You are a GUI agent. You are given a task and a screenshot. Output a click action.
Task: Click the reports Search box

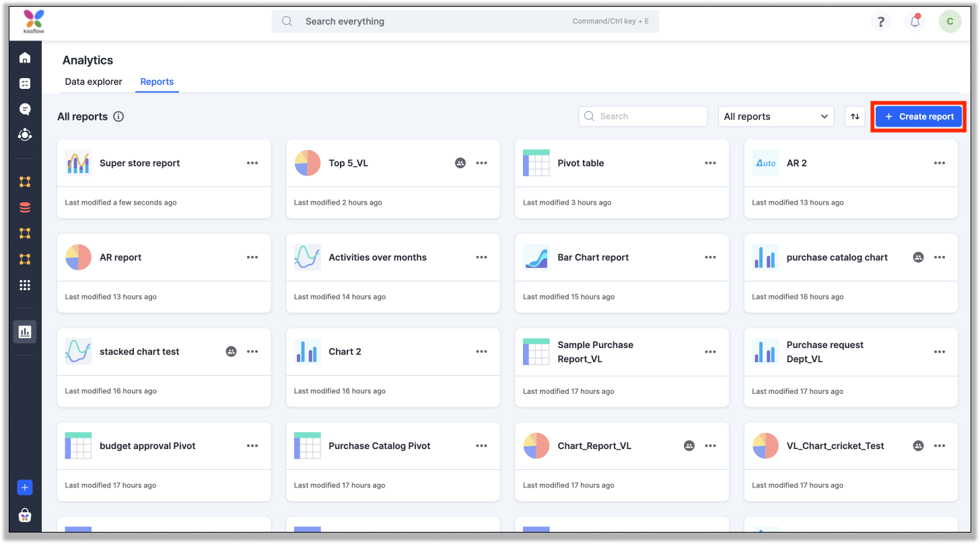643,116
